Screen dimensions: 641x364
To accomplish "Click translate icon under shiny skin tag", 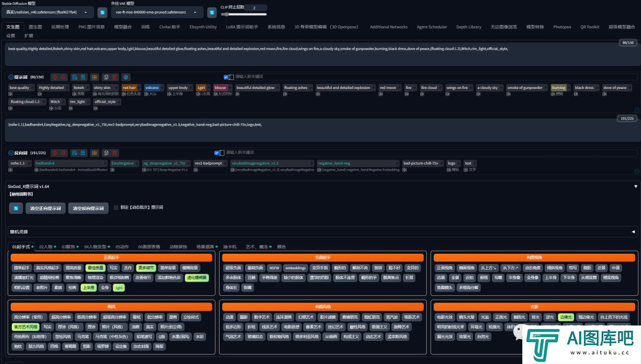I will 94,94.
